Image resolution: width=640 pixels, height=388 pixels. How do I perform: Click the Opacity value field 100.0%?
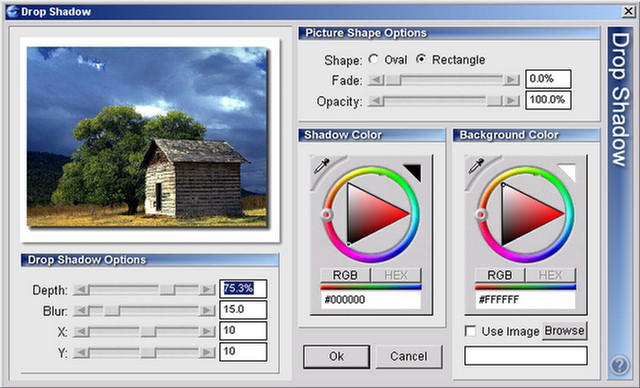(548, 100)
